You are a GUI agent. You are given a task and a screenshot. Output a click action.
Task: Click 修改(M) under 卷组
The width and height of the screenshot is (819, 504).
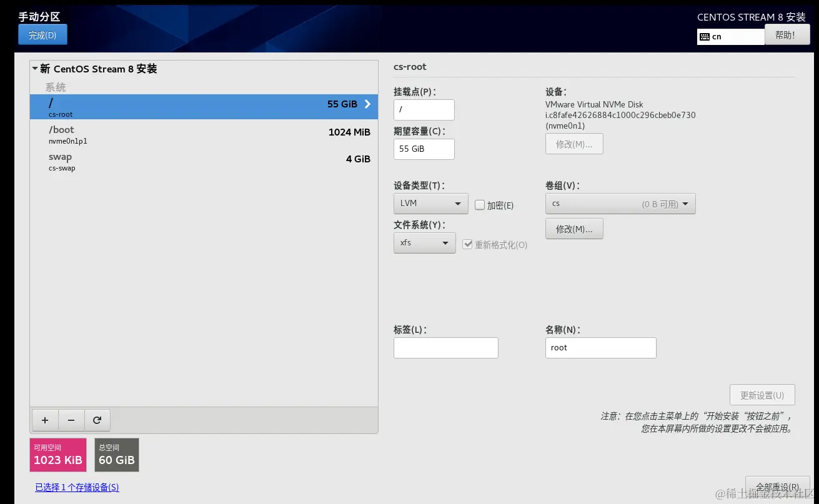coord(573,229)
